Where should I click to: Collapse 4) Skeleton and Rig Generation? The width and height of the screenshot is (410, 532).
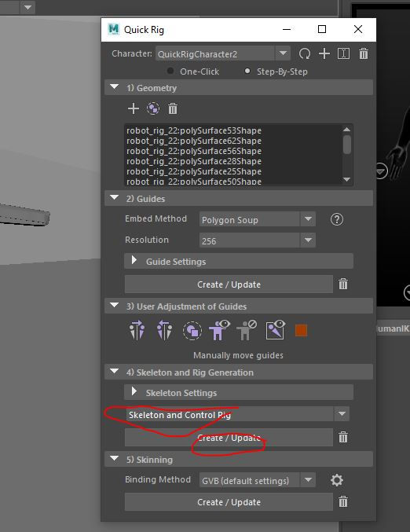pyautogui.click(x=115, y=372)
